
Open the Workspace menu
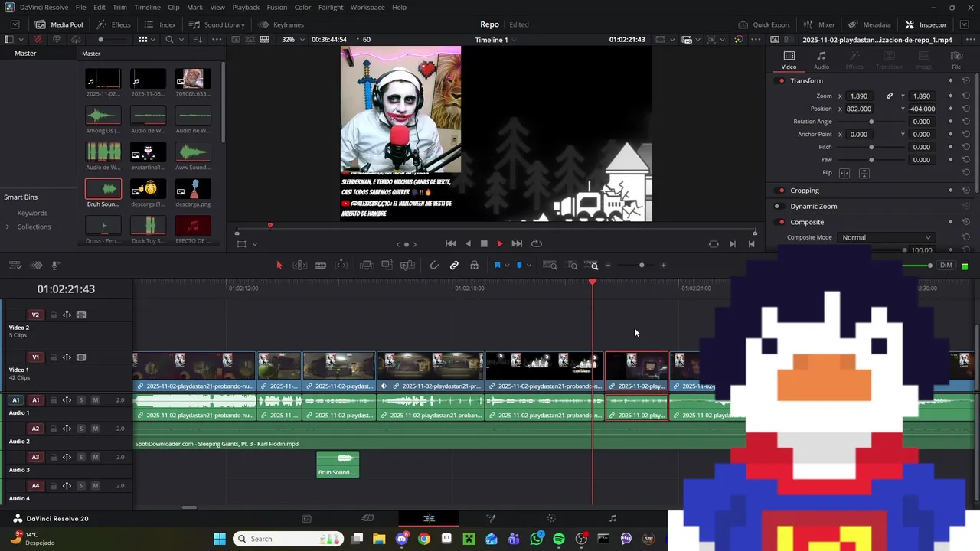pos(367,7)
